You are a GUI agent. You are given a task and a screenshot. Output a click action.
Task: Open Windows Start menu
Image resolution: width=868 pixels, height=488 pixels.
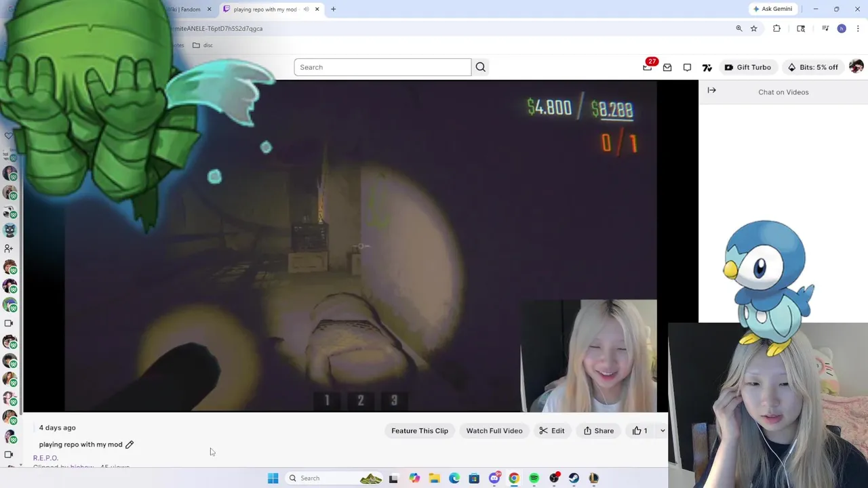(273, 478)
